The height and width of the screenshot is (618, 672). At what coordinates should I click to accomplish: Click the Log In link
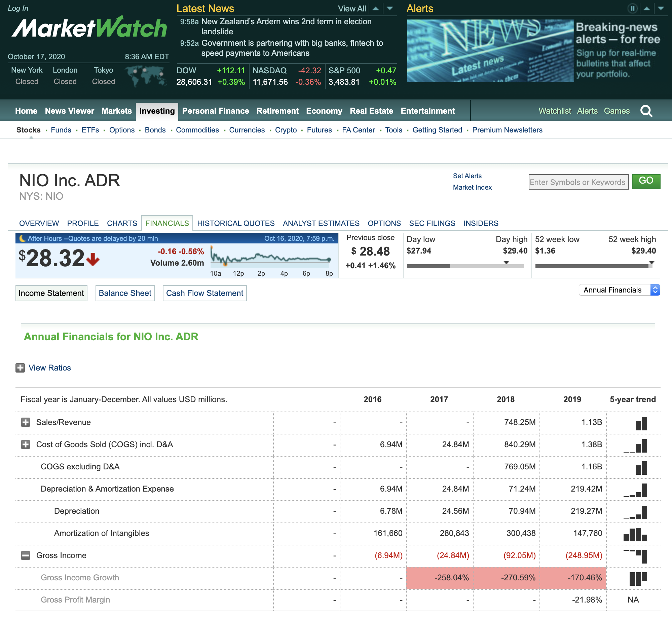(18, 8)
